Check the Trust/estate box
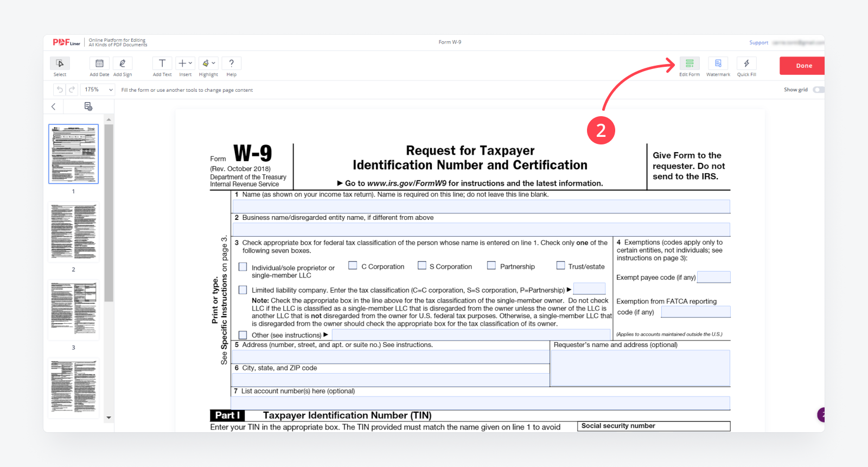The height and width of the screenshot is (467, 868). pos(560,266)
